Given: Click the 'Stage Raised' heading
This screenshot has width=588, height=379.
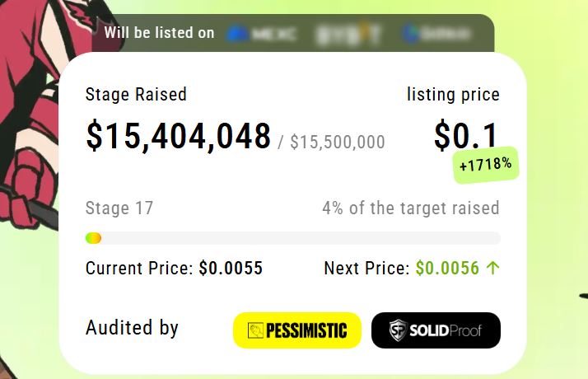Looking at the screenshot, I should pos(136,95).
